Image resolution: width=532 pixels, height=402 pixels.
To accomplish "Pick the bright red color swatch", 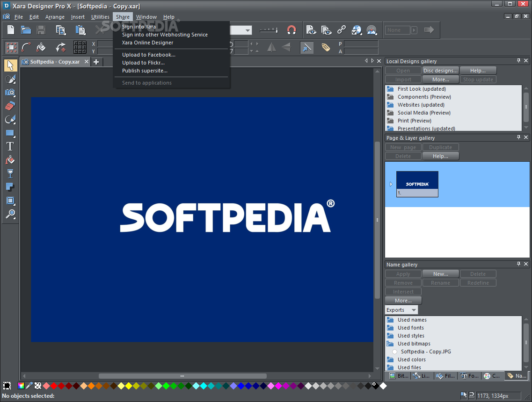I will coord(54,385).
